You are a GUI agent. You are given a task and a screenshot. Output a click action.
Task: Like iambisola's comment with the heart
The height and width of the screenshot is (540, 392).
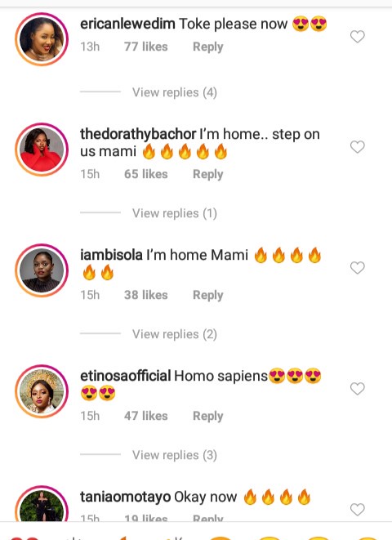(x=357, y=268)
